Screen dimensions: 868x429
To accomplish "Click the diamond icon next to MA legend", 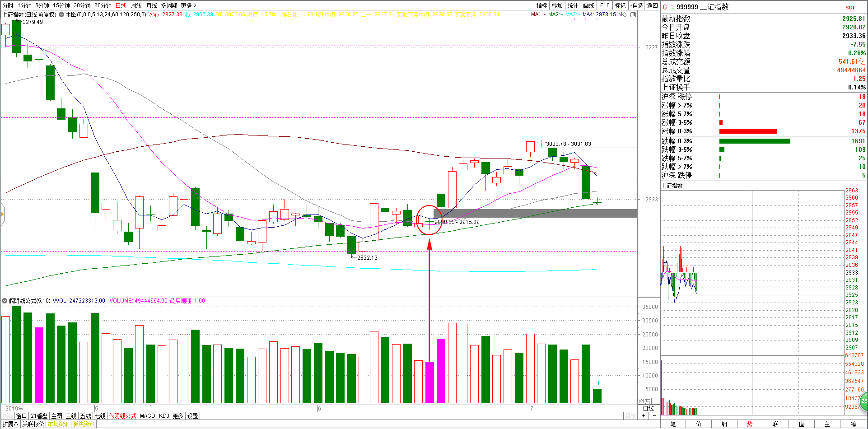I will (x=625, y=14).
